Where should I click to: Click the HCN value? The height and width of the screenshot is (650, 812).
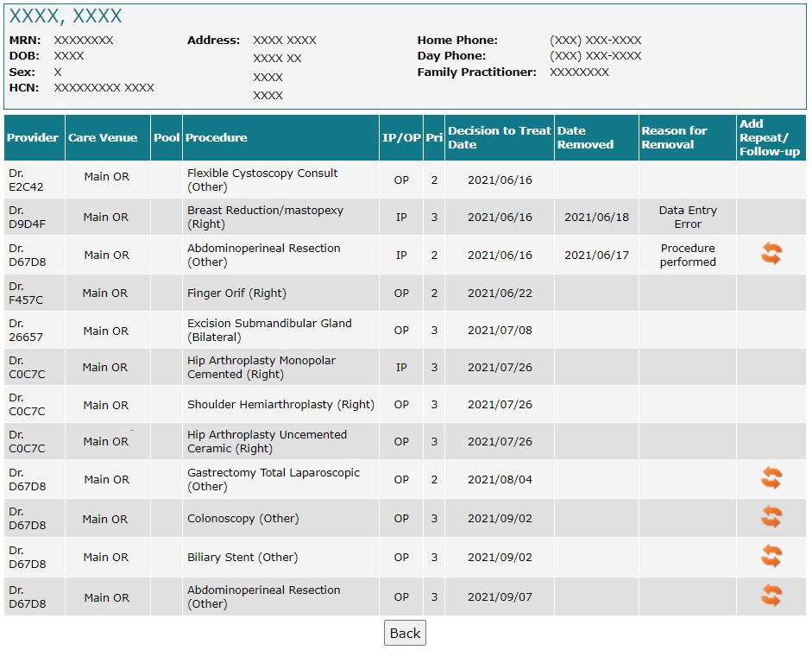[104, 87]
